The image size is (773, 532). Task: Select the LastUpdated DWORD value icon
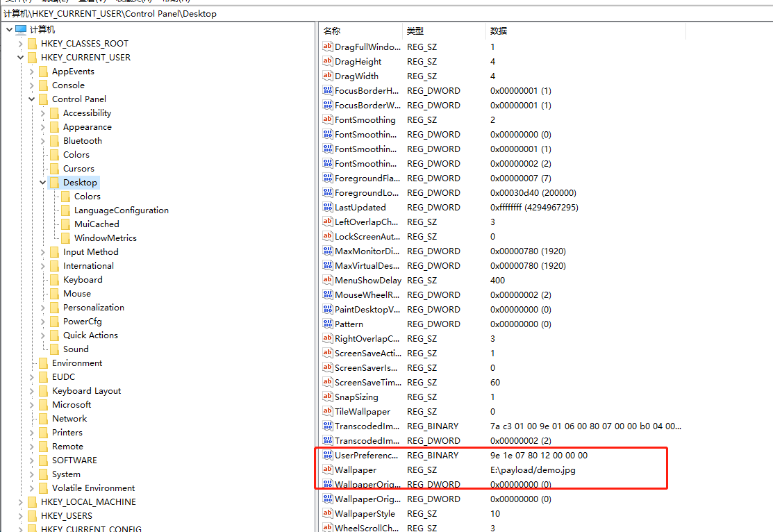coord(327,207)
